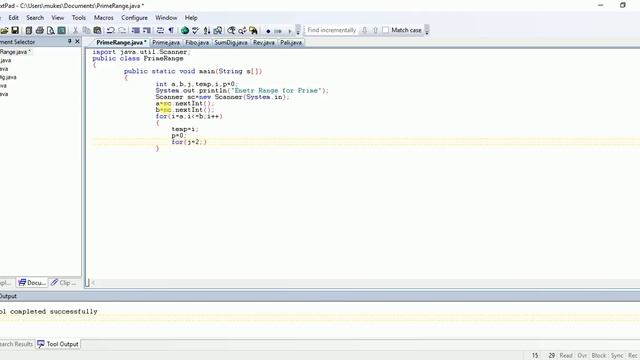Image resolution: width=640 pixels, height=360 pixels.
Task: Open the Manage Files tool
Action: tap(29, 31)
